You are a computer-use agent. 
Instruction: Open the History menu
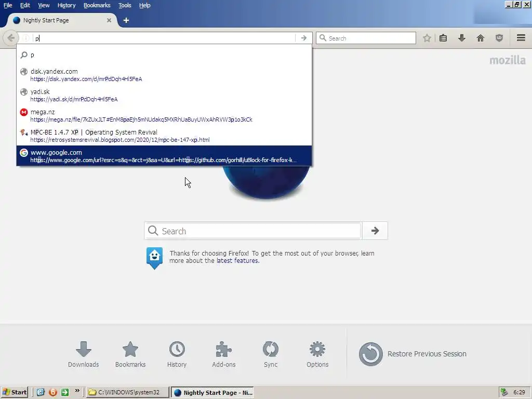pos(66,5)
